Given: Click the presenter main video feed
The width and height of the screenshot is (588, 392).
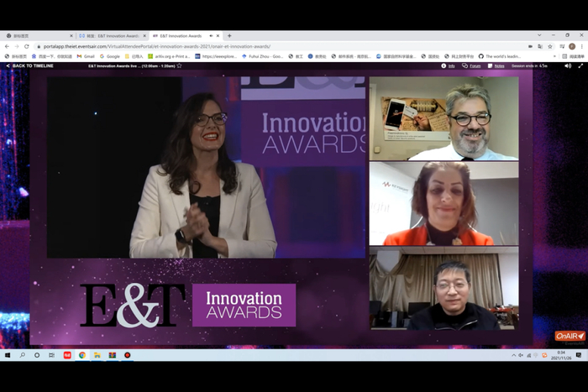Looking at the screenshot, I should click(x=206, y=167).
